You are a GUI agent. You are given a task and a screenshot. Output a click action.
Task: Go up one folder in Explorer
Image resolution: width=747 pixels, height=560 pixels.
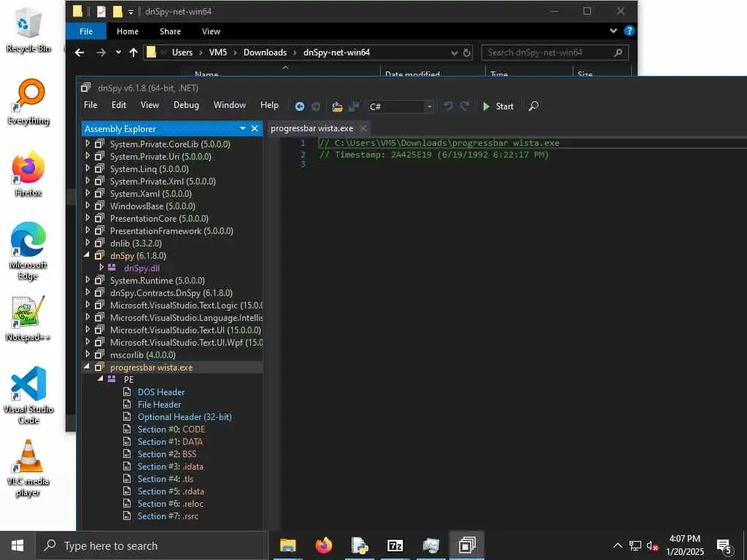tap(133, 52)
